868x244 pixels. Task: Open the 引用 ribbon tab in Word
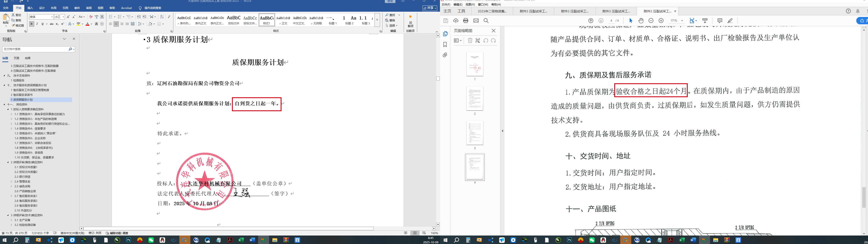coord(65,8)
